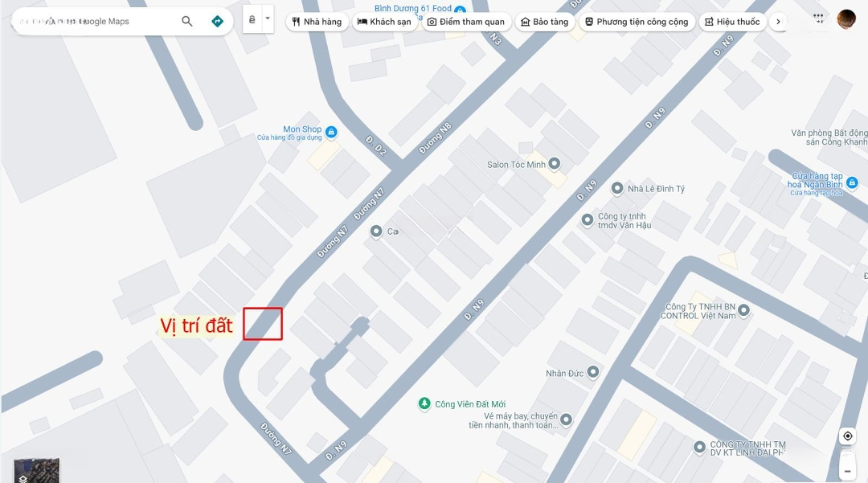868x483 pixels.
Task: Filter map by Nhà hàng
Action: pos(317,22)
